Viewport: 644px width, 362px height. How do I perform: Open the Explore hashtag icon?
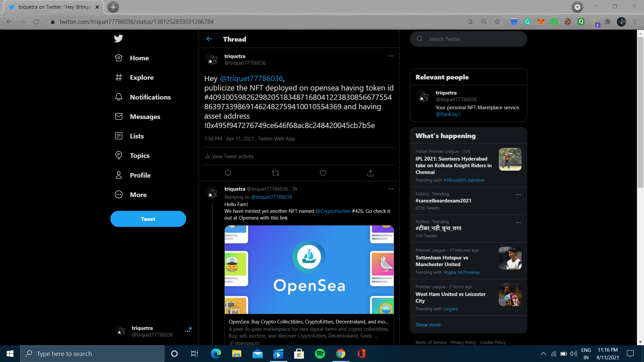coord(119,77)
